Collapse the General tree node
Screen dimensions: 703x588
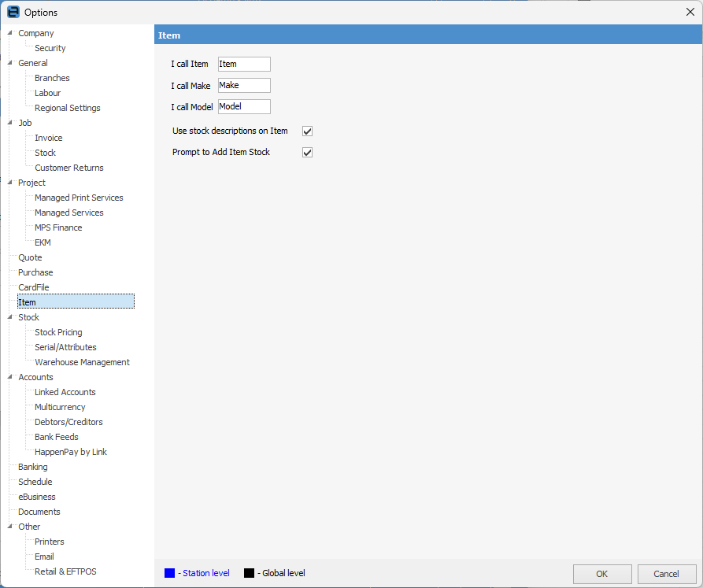(x=10, y=63)
